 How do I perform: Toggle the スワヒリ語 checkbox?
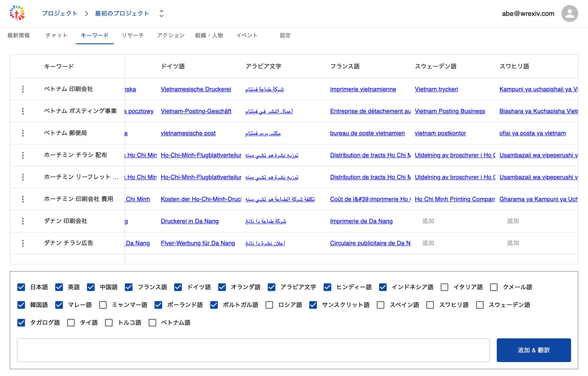point(430,305)
